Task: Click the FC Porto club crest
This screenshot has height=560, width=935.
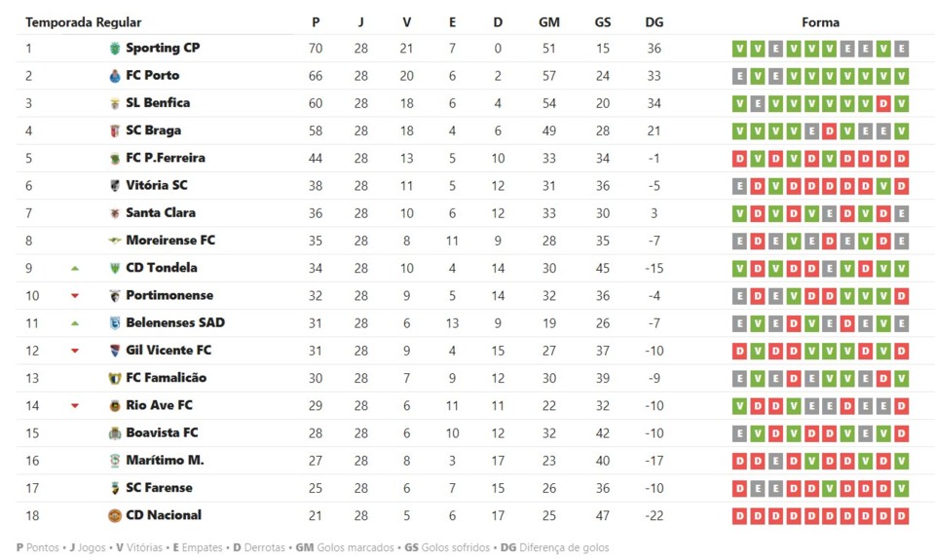Action: tap(115, 76)
